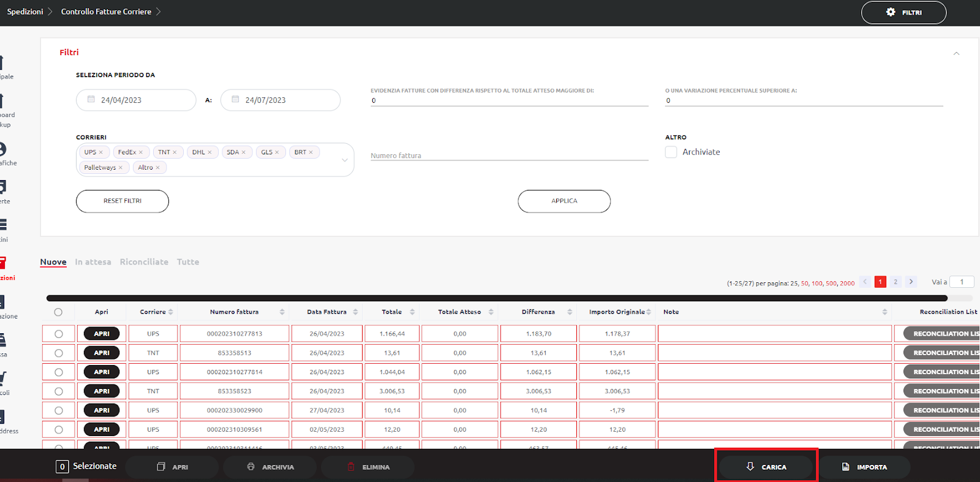Sort table by Numero fattura column
The width and height of the screenshot is (980, 482).
[282, 312]
